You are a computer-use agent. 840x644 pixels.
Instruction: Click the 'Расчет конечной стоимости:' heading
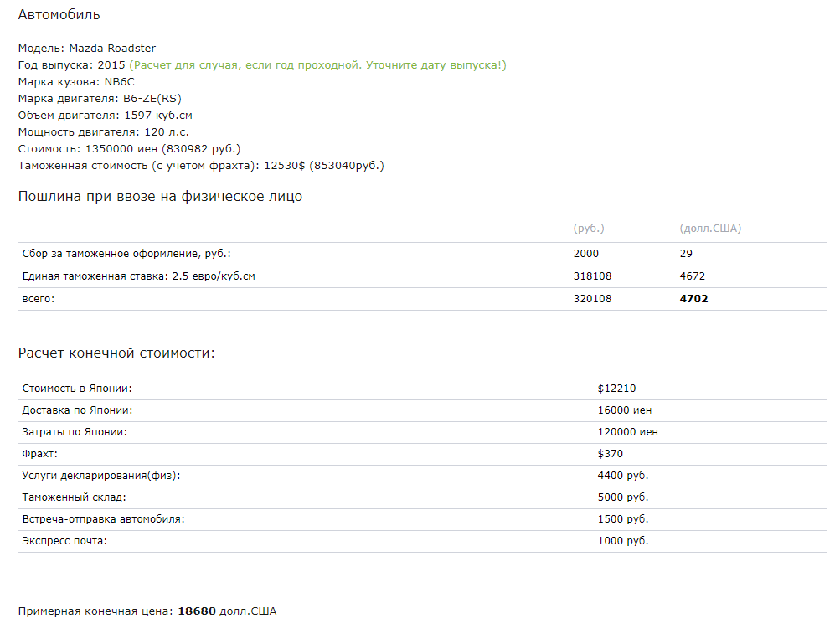coord(116,353)
